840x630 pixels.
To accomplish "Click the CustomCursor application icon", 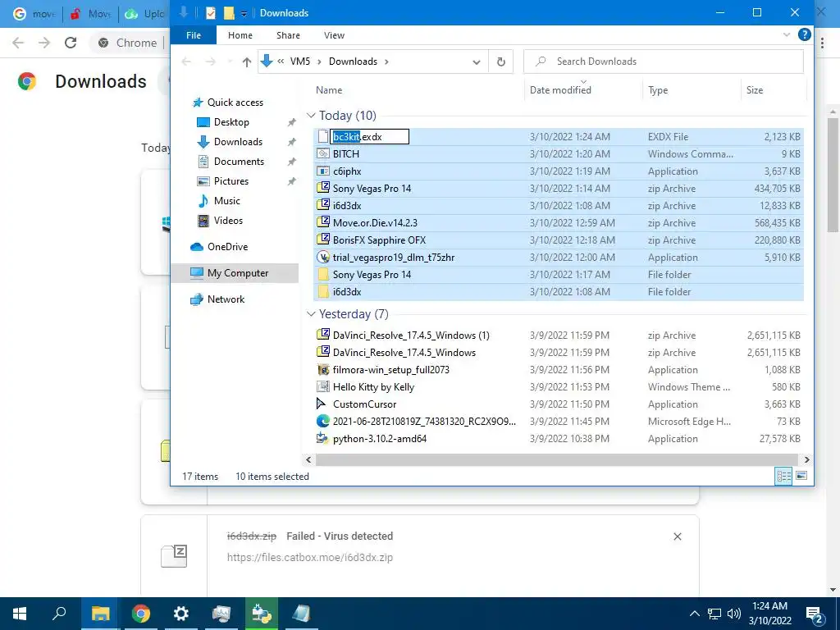I will point(322,404).
